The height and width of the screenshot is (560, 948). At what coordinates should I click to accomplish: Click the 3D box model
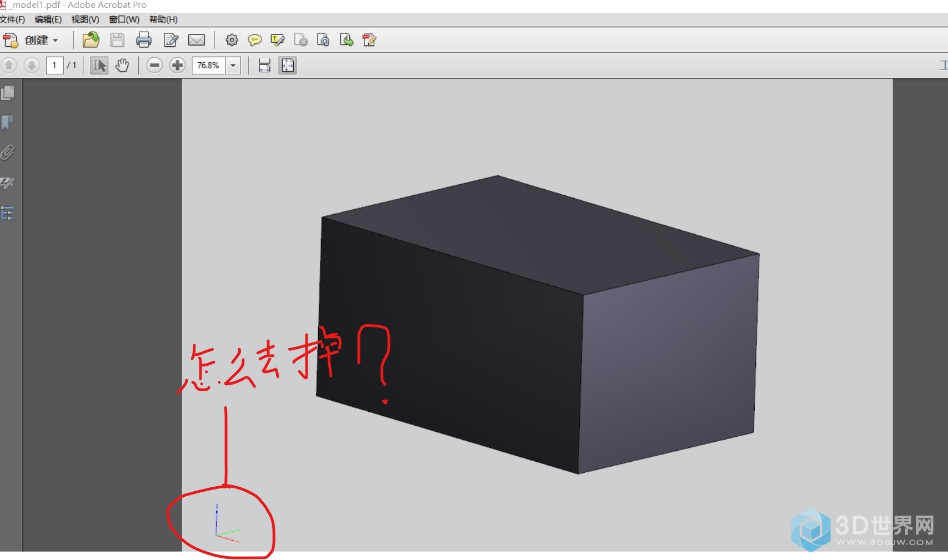(x=538, y=325)
